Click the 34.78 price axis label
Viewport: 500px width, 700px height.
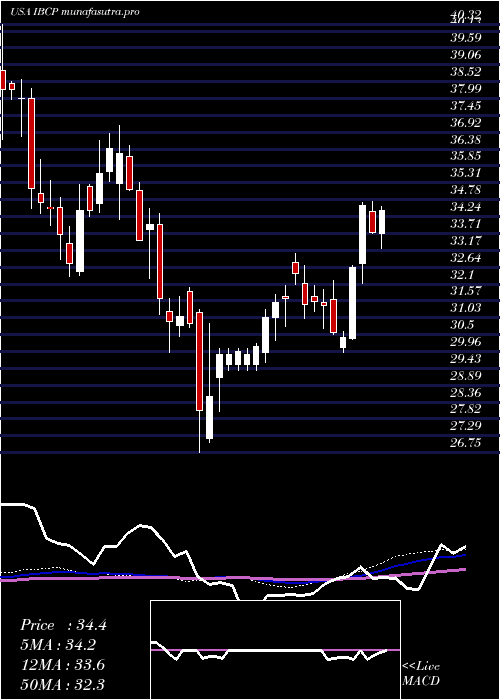pos(466,190)
